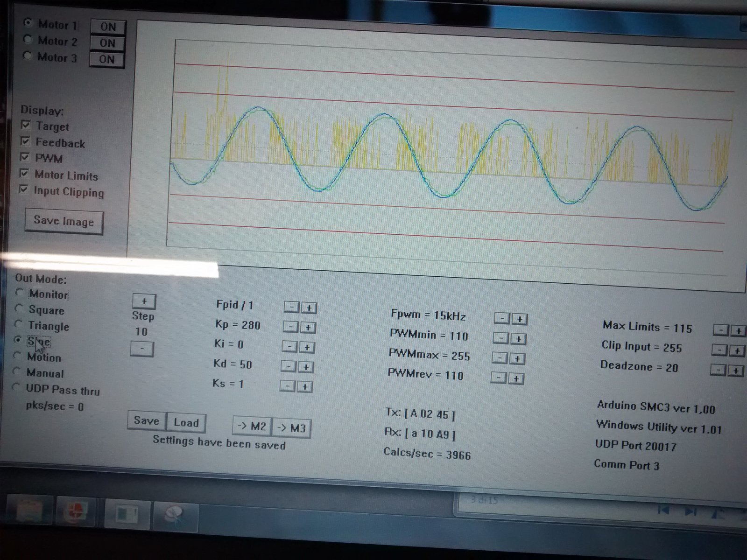The height and width of the screenshot is (560, 747).
Task: Click the Save Image button
Action: point(63,221)
